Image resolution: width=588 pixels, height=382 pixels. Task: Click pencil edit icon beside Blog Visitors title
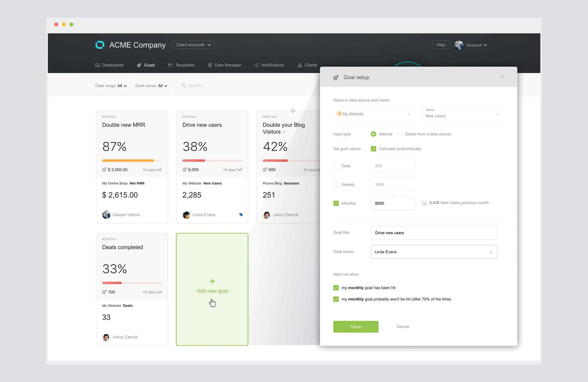click(x=284, y=132)
